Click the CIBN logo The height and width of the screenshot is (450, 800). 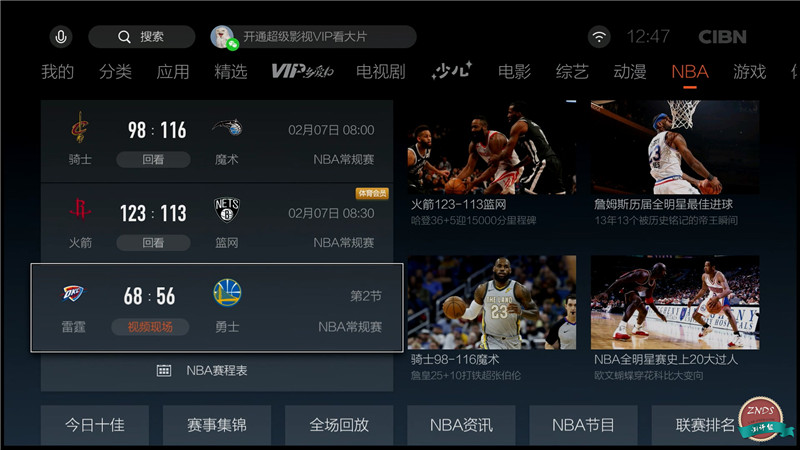722,37
